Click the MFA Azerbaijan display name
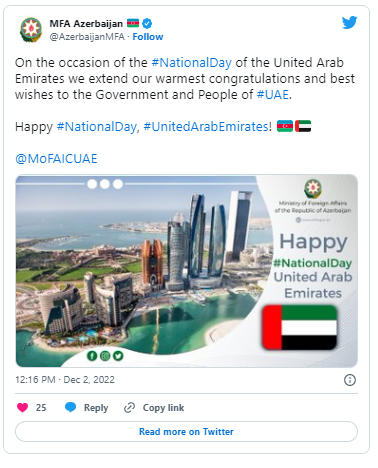This screenshot has width=378, height=468. coord(86,24)
